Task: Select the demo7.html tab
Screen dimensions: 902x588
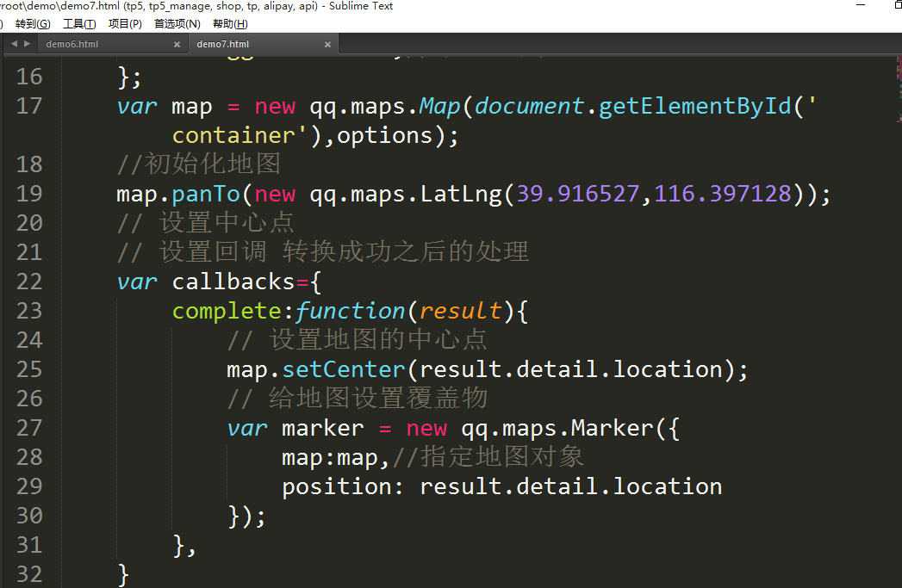Action: click(x=222, y=44)
